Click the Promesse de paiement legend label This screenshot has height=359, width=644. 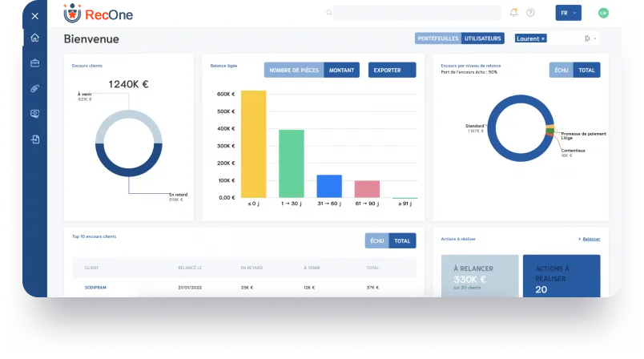584,134
